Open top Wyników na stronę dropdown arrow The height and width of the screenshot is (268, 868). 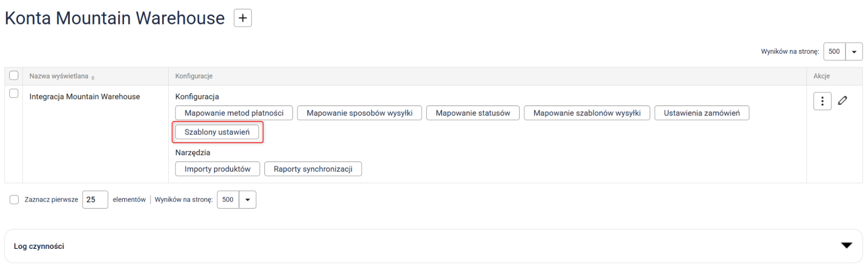(x=854, y=52)
